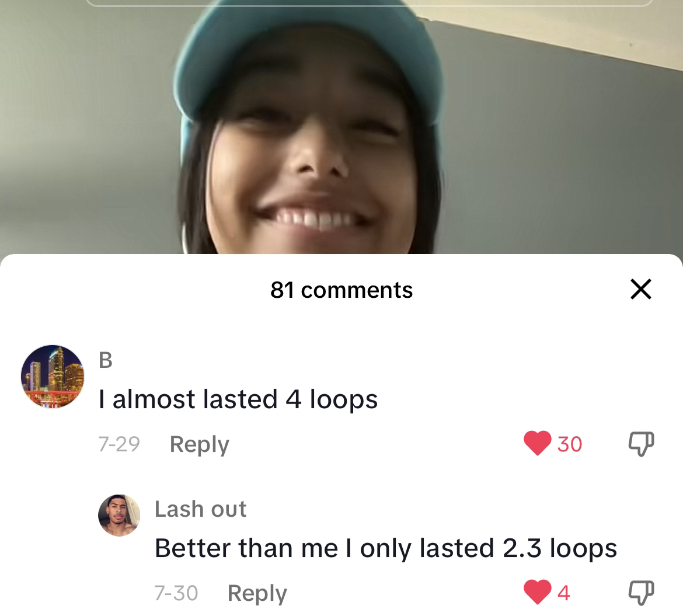This screenshot has height=616, width=683.
Task: Reply to B's comment
Action: point(199,444)
